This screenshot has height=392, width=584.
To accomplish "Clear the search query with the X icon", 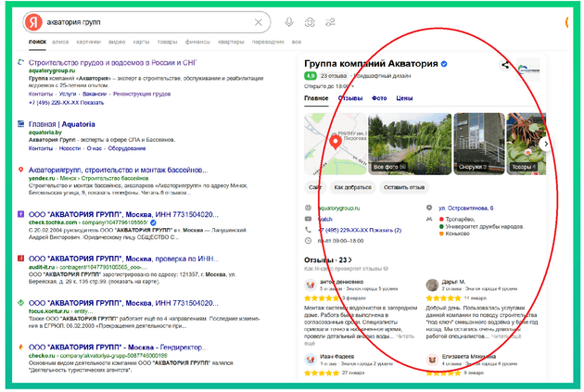I will (258, 23).
